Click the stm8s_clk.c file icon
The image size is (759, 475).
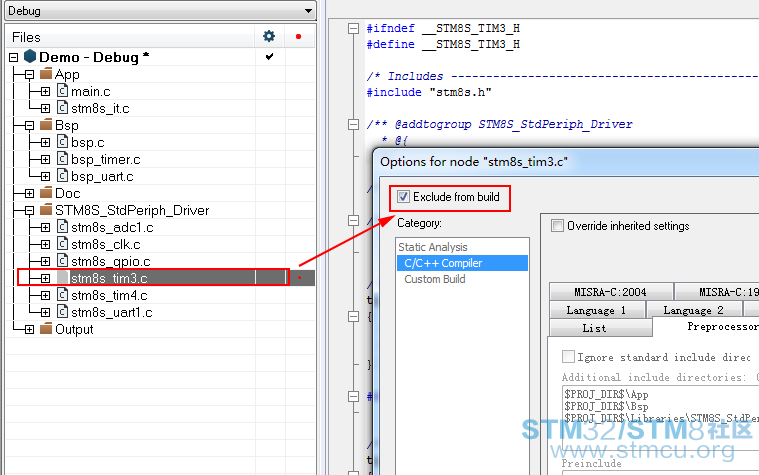(x=62, y=243)
